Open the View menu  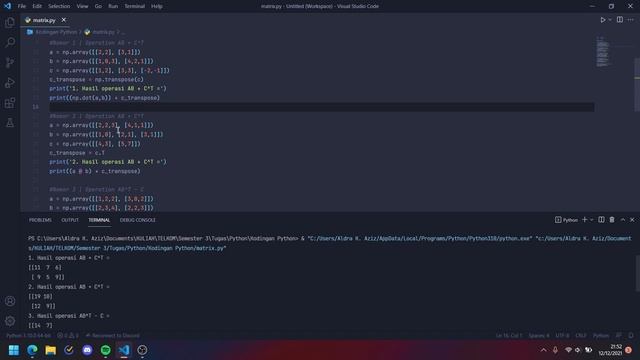tap(82, 6)
